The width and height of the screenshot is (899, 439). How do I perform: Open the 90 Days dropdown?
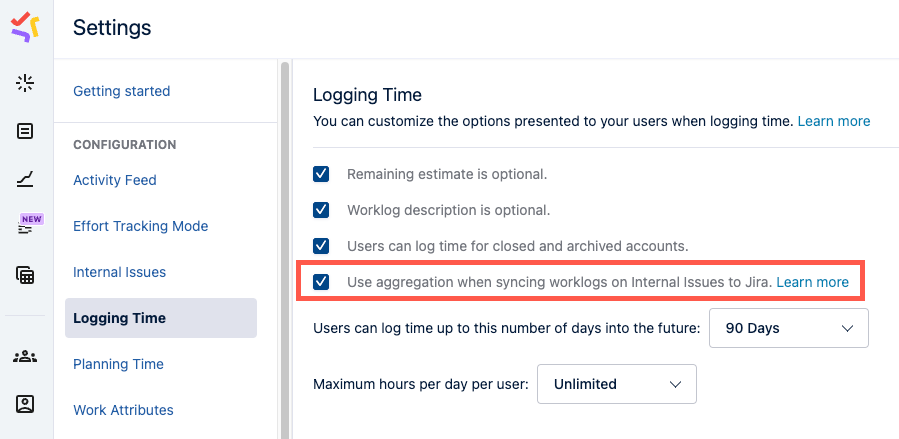[x=788, y=328]
